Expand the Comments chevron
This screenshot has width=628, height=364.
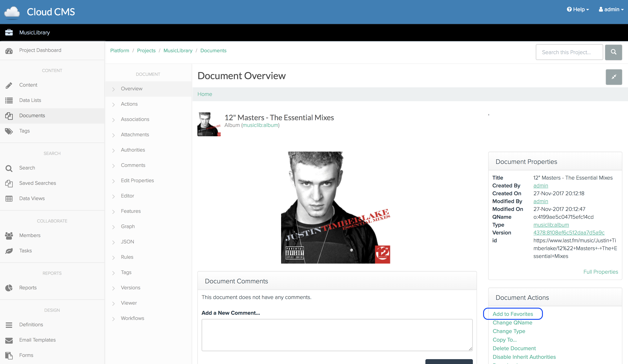pyautogui.click(x=113, y=166)
